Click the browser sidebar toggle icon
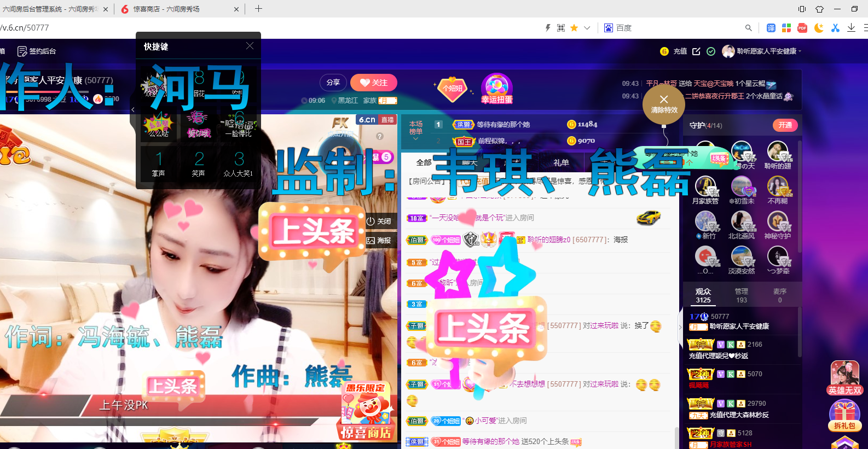This screenshot has width=868, height=449. pos(802,9)
